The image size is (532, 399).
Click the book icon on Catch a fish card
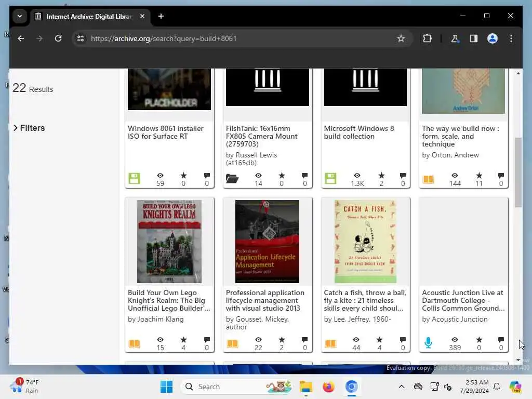point(330,344)
